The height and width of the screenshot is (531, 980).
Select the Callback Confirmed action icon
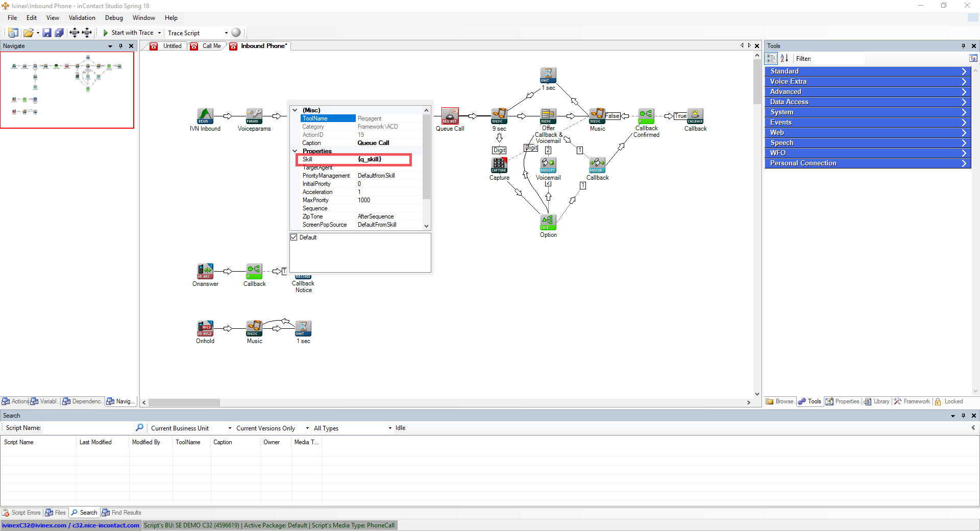[646, 116]
